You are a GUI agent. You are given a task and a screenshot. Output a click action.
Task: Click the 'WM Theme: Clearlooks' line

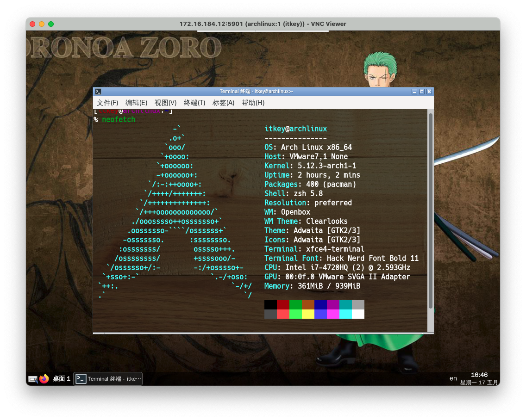306,221
